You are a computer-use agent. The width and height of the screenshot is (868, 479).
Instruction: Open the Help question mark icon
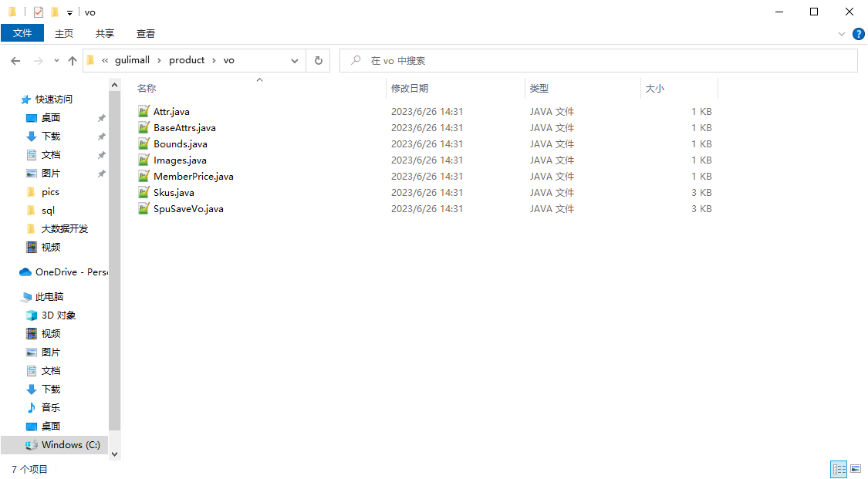coord(858,34)
